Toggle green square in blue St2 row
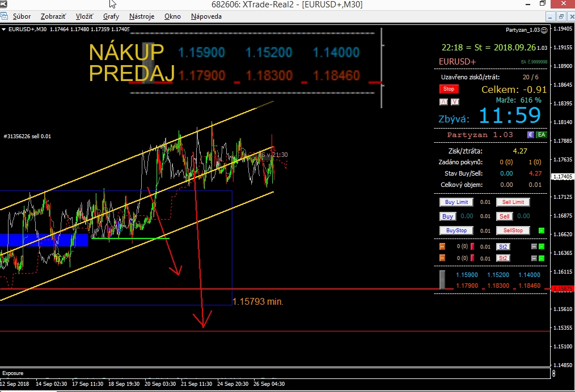Viewport: 575px width, 392px height. (x=542, y=246)
